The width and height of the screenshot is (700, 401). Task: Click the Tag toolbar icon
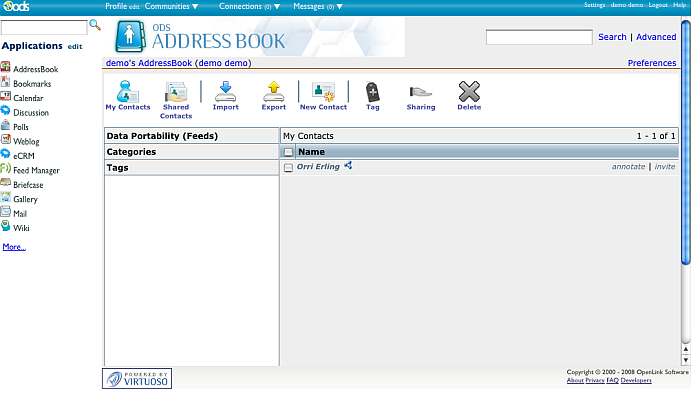(372, 92)
